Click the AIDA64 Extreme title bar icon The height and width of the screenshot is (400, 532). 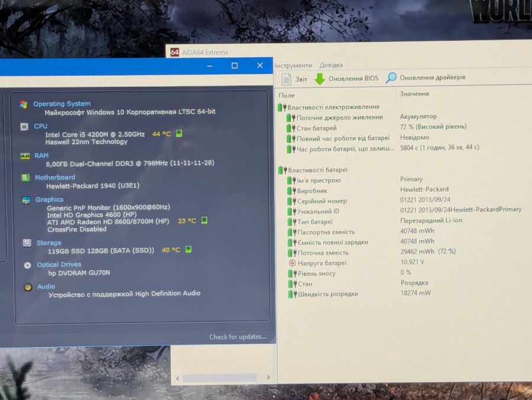(x=175, y=52)
